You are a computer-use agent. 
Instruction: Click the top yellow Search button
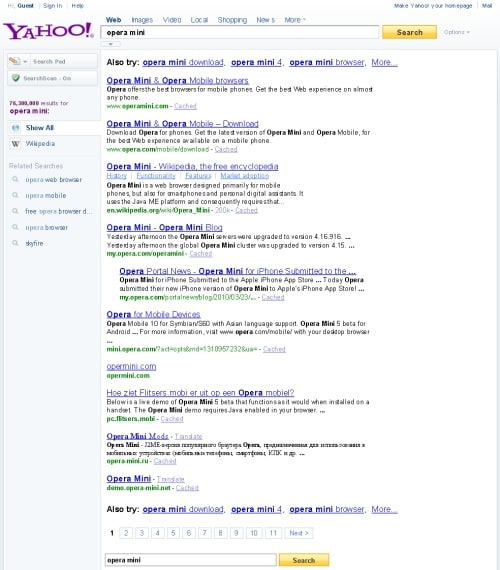[x=409, y=32]
